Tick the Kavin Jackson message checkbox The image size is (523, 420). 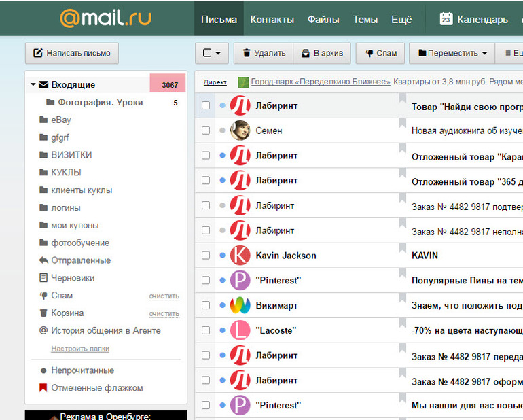(x=206, y=255)
